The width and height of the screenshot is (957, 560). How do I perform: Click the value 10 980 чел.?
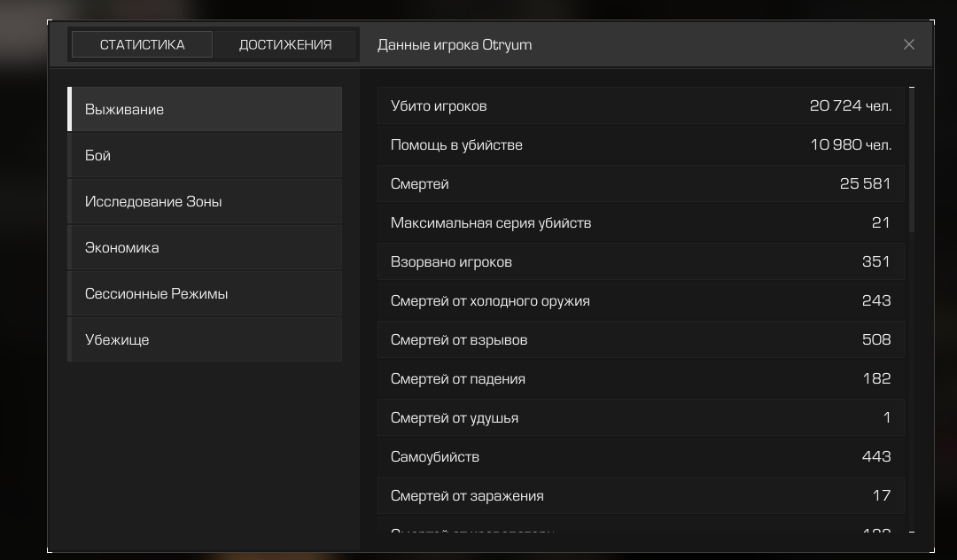pyautogui.click(x=851, y=144)
